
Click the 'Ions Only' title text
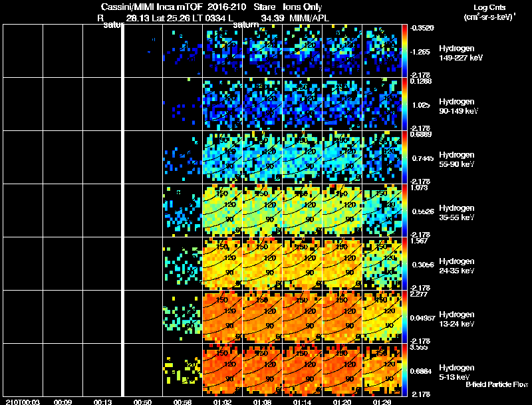(x=303, y=7)
